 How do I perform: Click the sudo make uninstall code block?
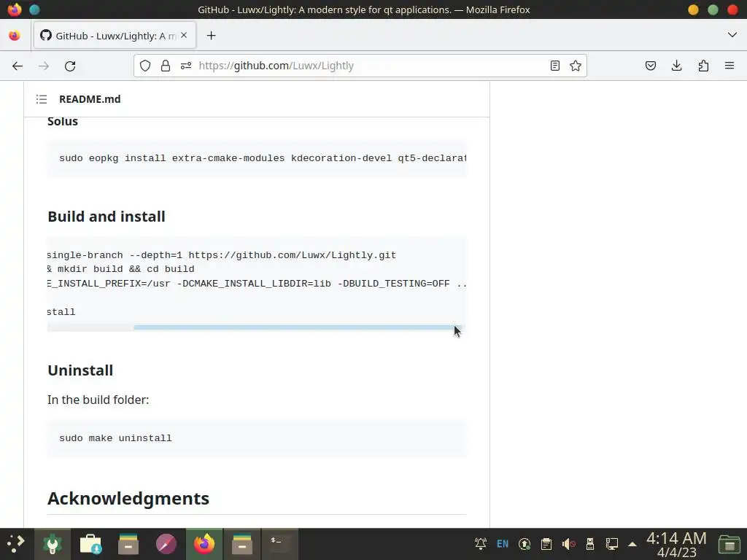257,438
